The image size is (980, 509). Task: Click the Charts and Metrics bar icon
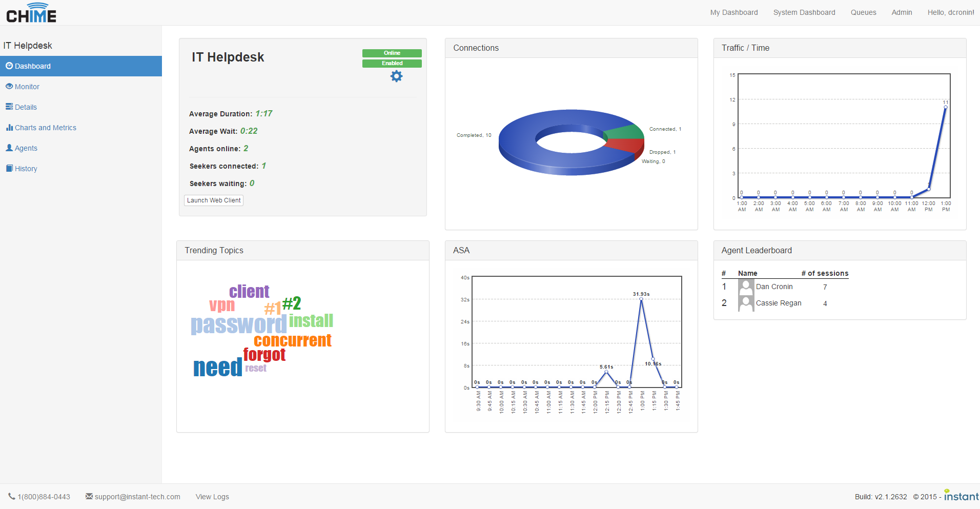[9, 127]
